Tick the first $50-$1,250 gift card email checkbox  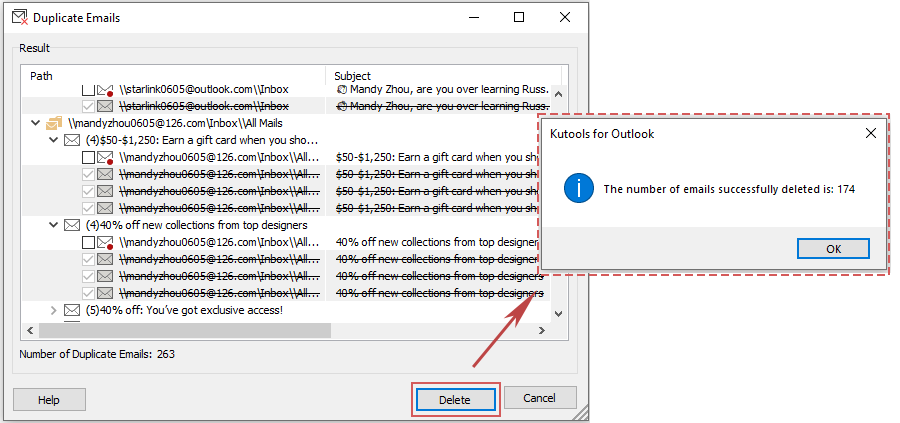88,157
